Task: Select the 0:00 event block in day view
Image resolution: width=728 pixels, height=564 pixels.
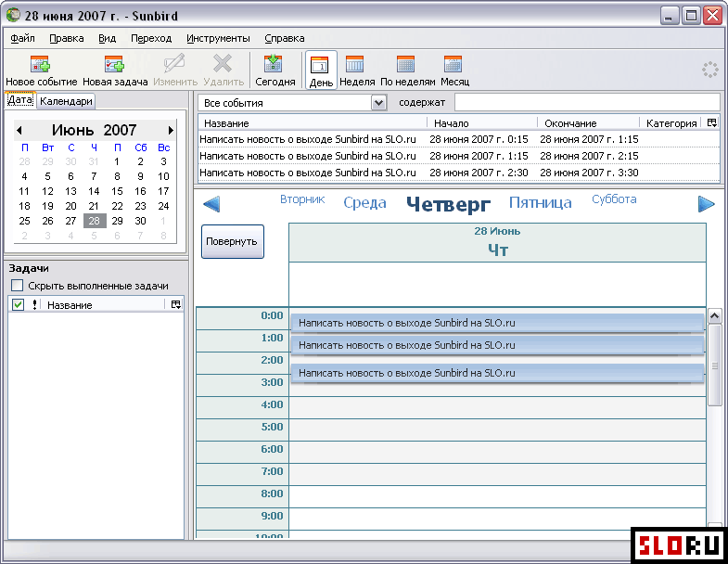Action: point(497,323)
